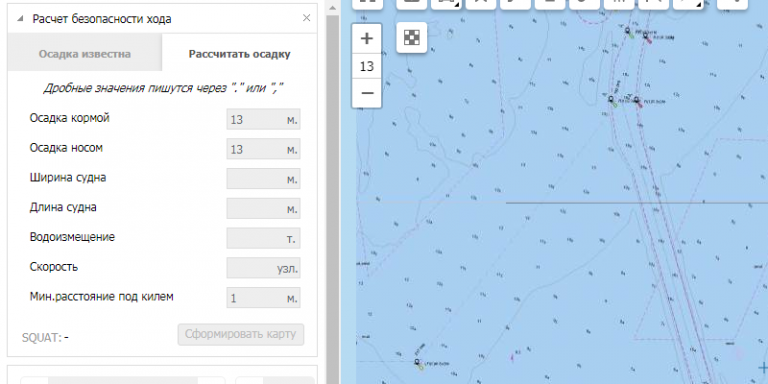Switch to the Рассчитать осадку tab
The image size is (768, 384).
[240, 53]
